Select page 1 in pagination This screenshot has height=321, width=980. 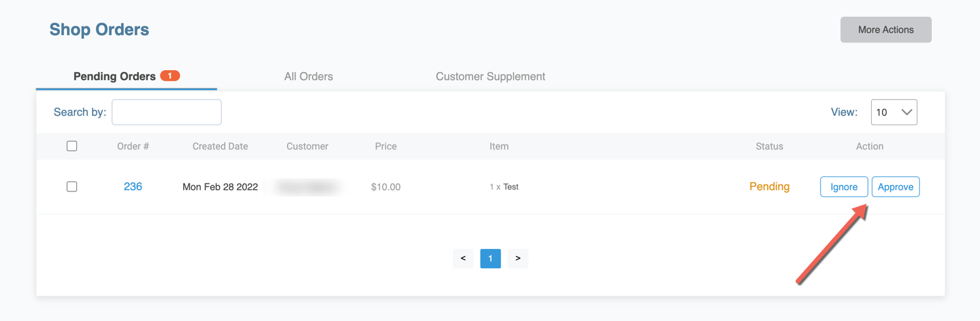coord(490,258)
